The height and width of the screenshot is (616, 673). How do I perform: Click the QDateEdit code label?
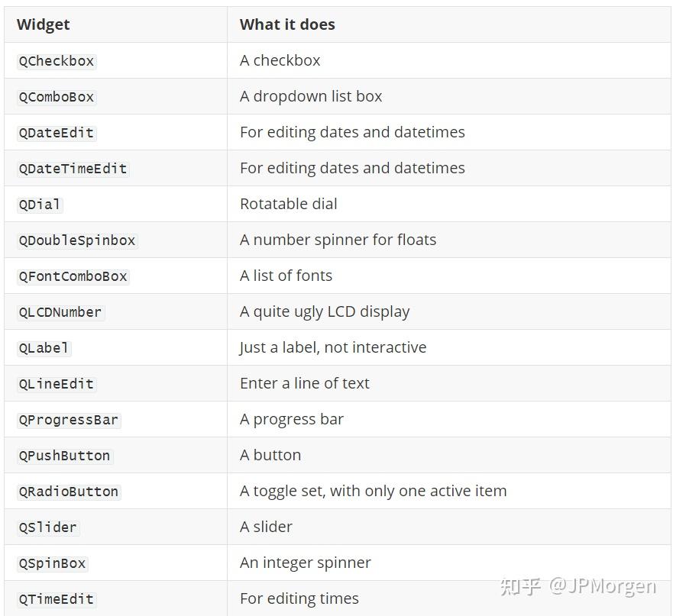tap(57, 133)
